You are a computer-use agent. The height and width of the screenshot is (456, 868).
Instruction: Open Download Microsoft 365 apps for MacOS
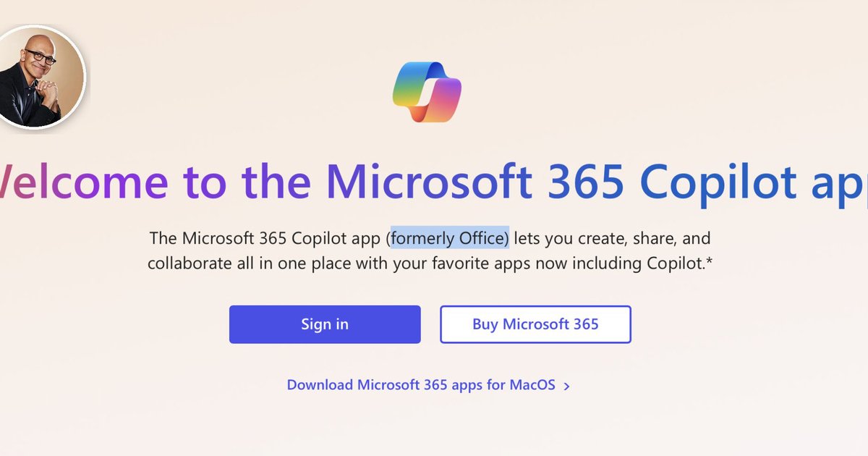(x=422, y=384)
